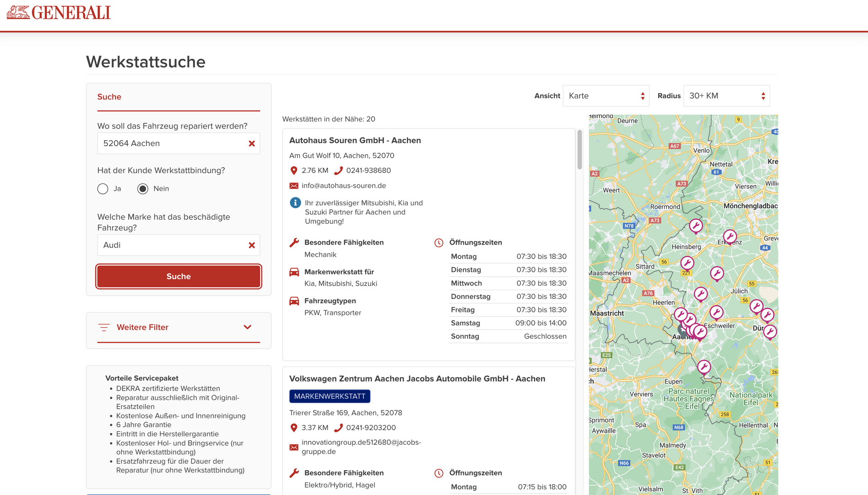Click wrench icon beside Besondere Fähigkeiten in Souren card

[294, 242]
